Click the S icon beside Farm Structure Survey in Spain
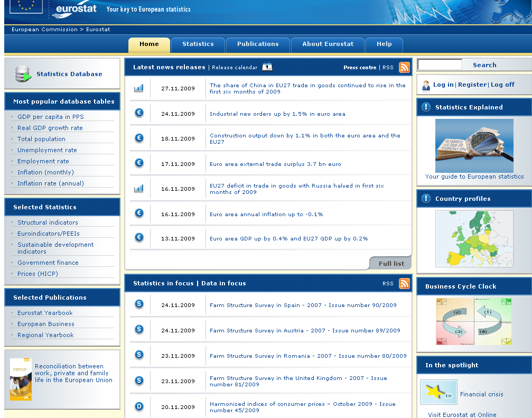 139,304
